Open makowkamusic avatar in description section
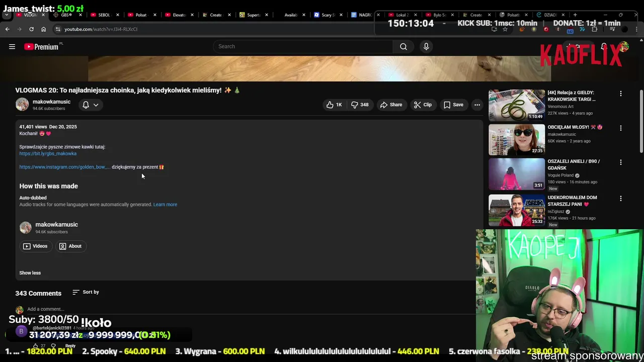Image resolution: width=644 pixels, height=362 pixels. pos(26,227)
